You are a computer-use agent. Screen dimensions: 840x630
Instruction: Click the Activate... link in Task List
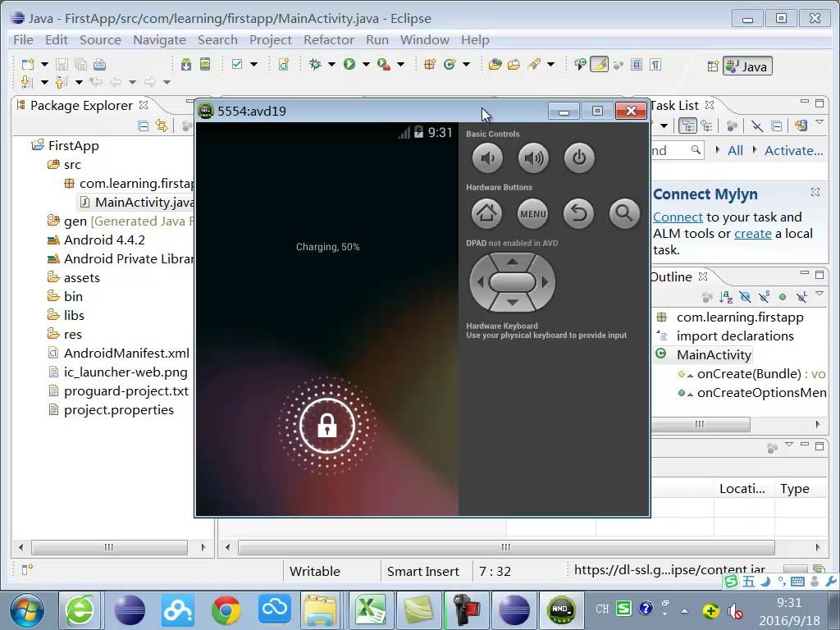click(x=793, y=151)
